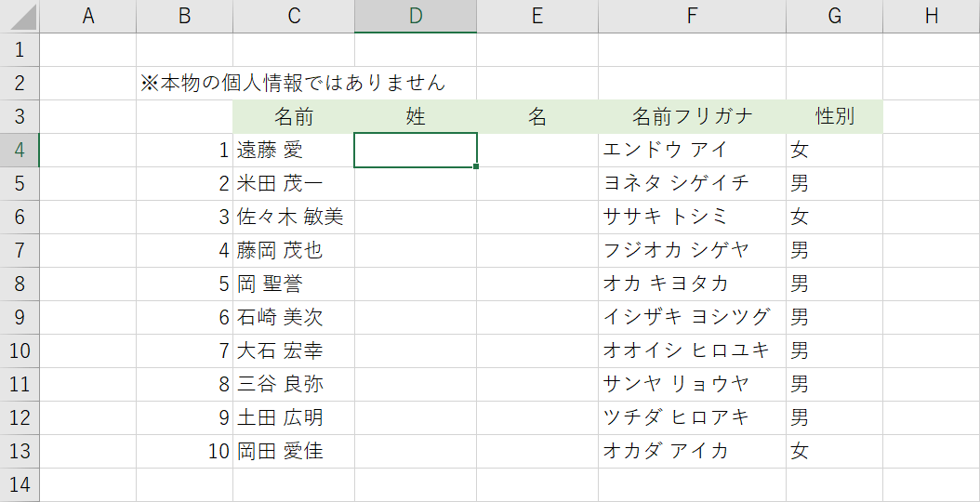Click the 名 header cell

pos(537,116)
